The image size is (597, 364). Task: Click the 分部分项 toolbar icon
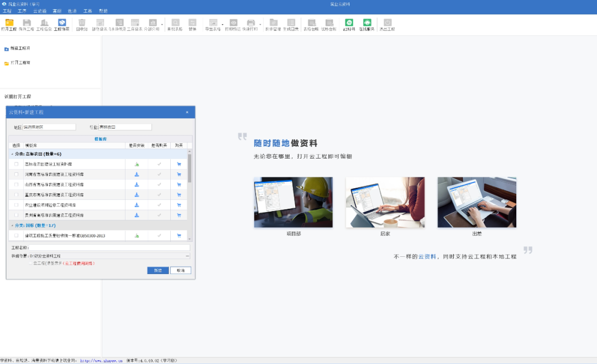pyautogui.click(x=153, y=25)
